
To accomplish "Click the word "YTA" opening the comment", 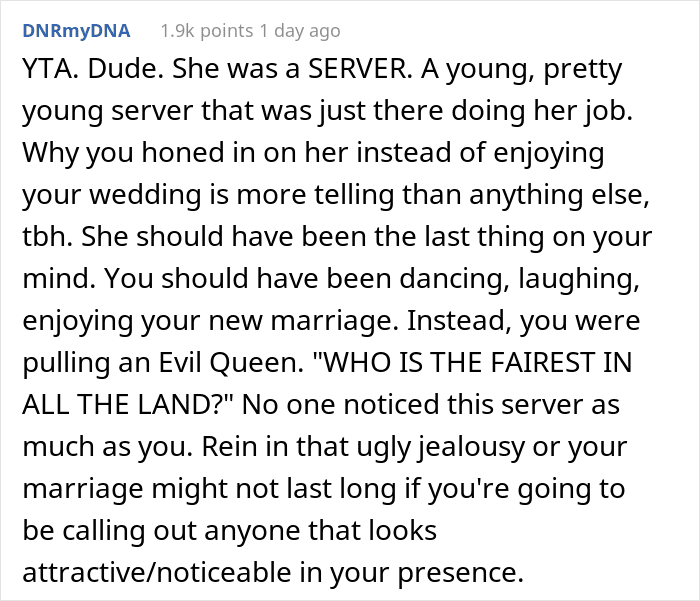I will [x=48, y=69].
